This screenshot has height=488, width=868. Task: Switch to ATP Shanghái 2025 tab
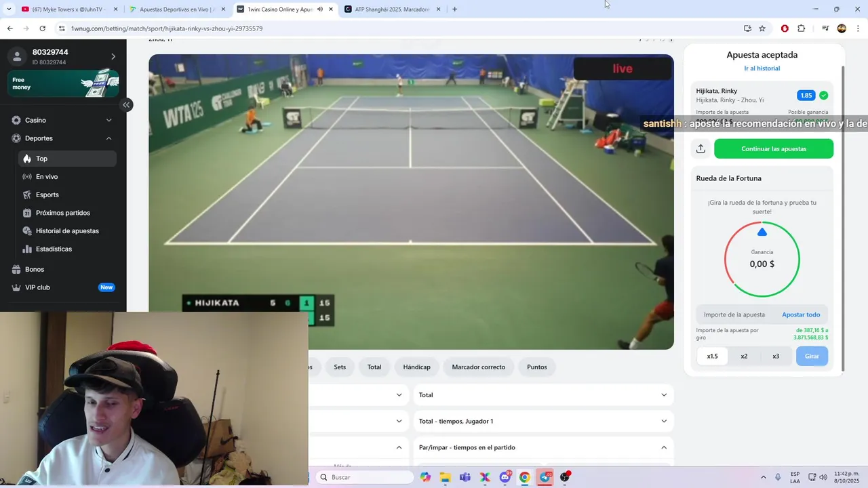(391, 9)
